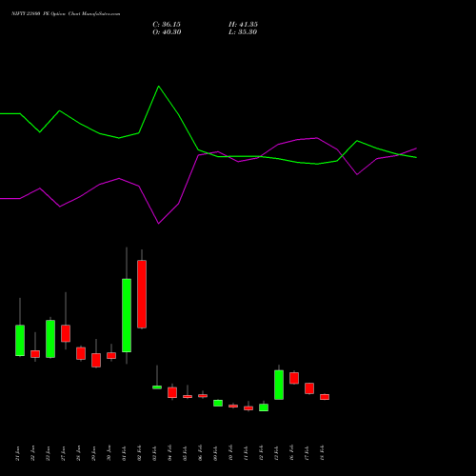Select the 21 Jan date label
476x476 pixels.
tap(17, 453)
